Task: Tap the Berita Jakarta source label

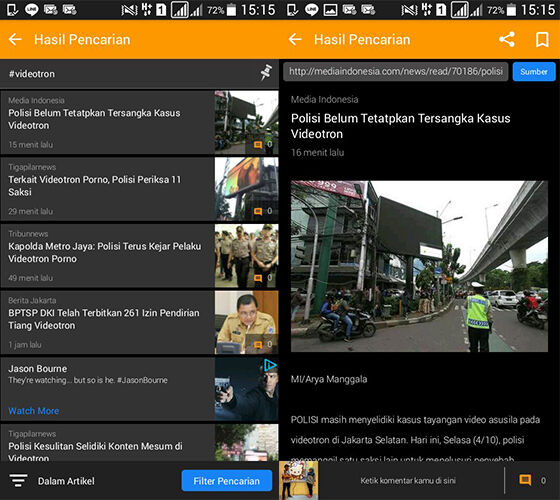Action: click(32, 300)
